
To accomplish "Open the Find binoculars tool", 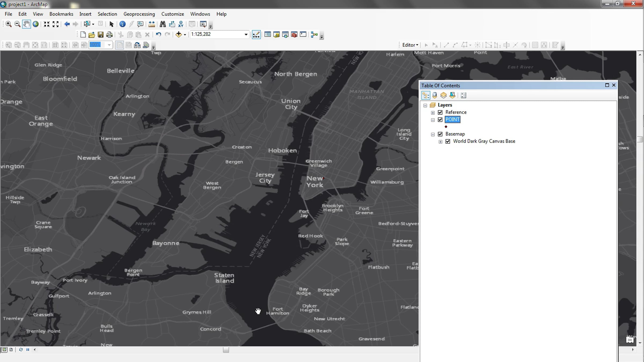I will tap(163, 24).
